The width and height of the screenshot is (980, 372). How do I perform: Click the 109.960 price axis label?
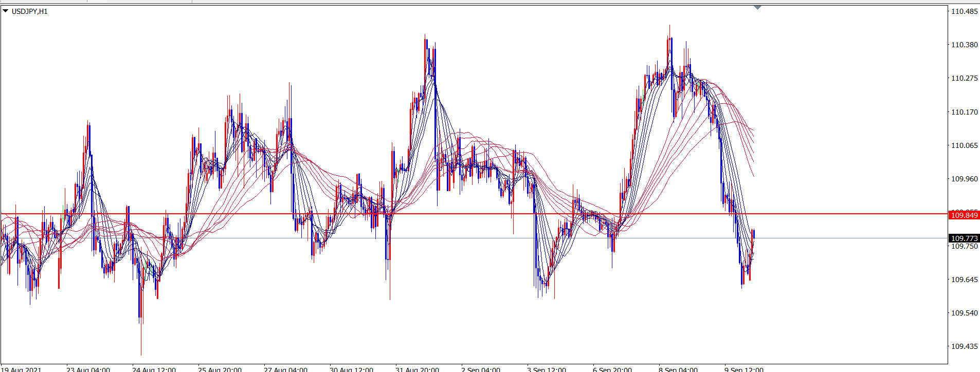[x=964, y=179]
